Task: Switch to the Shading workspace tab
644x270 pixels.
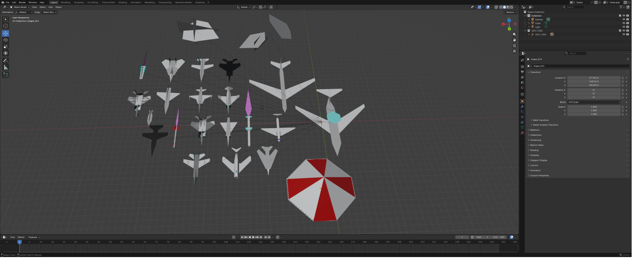Action: (123, 3)
